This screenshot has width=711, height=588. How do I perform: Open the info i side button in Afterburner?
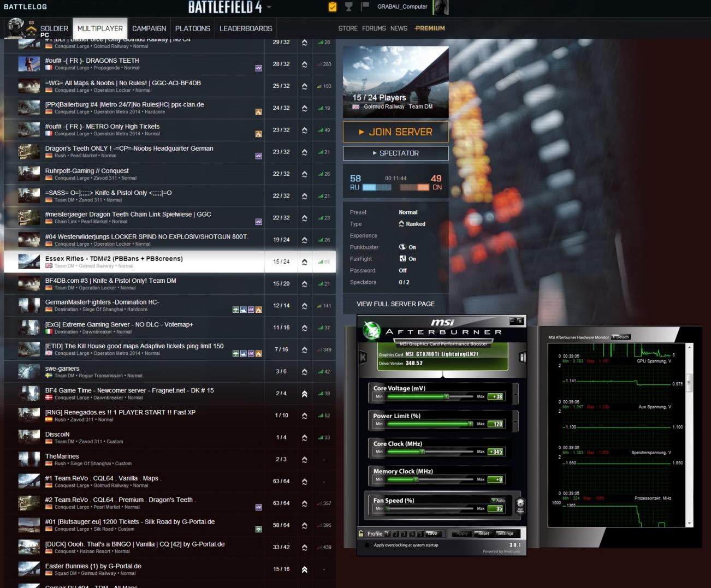coord(522,358)
